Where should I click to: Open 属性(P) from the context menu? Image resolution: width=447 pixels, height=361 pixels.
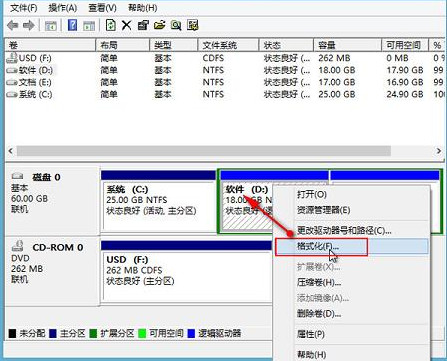coord(352,334)
